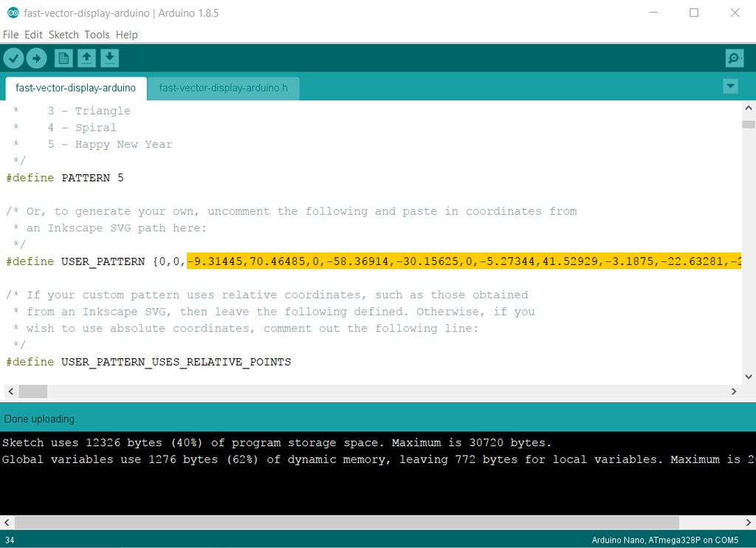Image resolution: width=756 pixels, height=548 pixels.
Task: Minimize the Arduino window
Action: (x=654, y=13)
